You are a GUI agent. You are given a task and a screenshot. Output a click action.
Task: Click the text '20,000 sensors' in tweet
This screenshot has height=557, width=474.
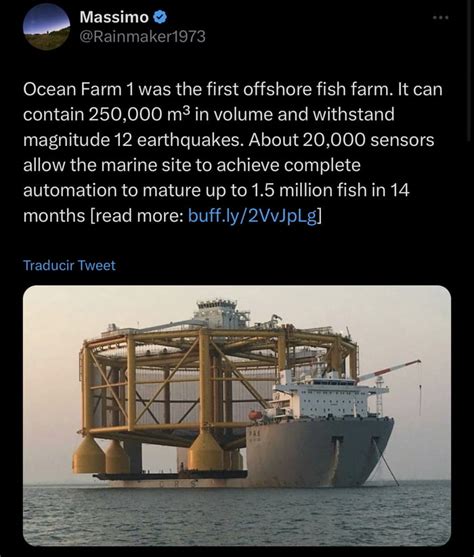(368, 140)
